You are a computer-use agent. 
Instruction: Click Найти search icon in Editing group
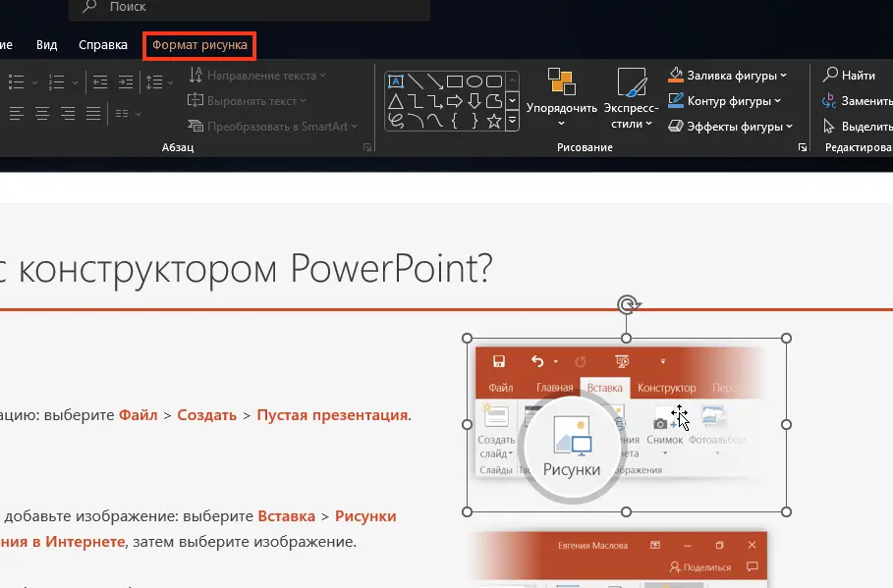click(830, 75)
